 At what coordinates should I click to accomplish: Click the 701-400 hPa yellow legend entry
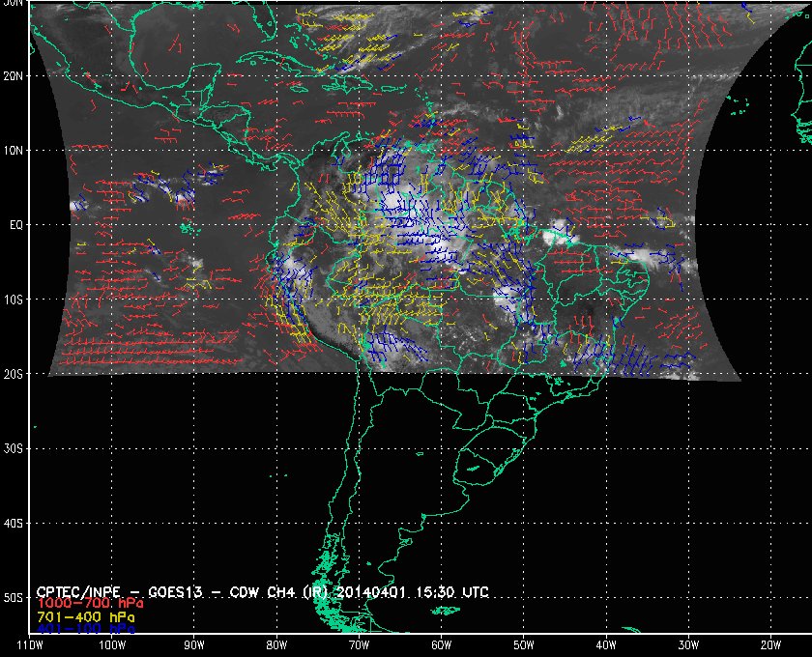(85, 617)
